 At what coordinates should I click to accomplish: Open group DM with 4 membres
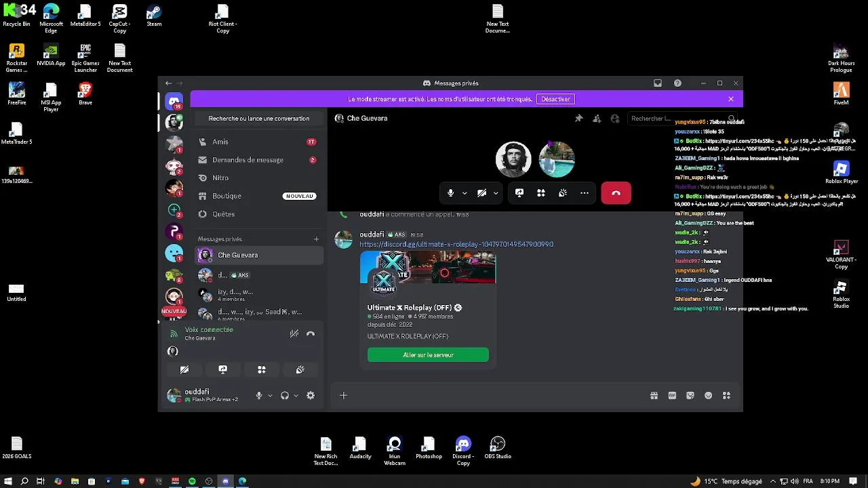pos(258,295)
